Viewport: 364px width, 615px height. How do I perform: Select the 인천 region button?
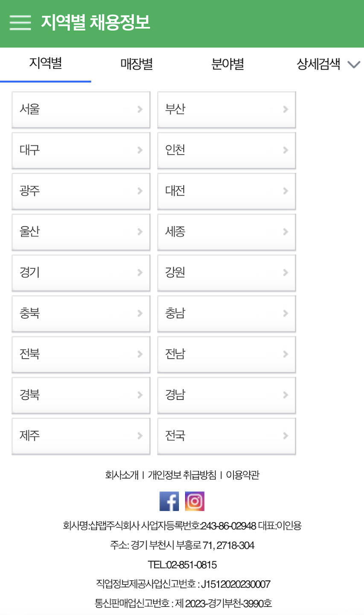pos(226,150)
